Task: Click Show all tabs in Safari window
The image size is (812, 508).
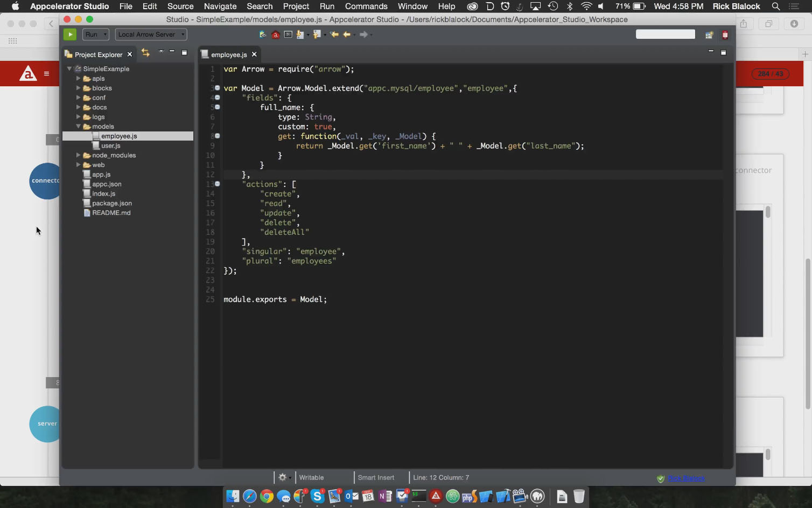Action: [769, 24]
